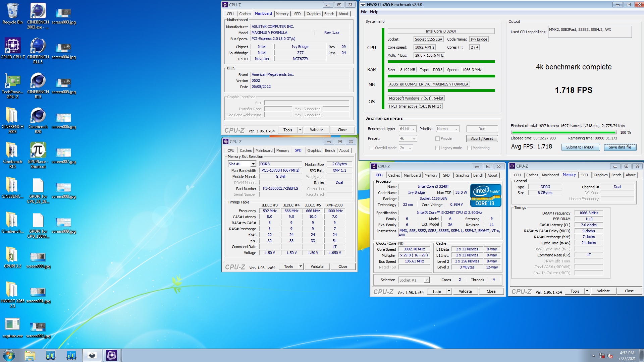The height and width of the screenshot is (362, 644).
Task: Switch to About tab in Memory CPU-Z window
Action: [x=630, y=175]
